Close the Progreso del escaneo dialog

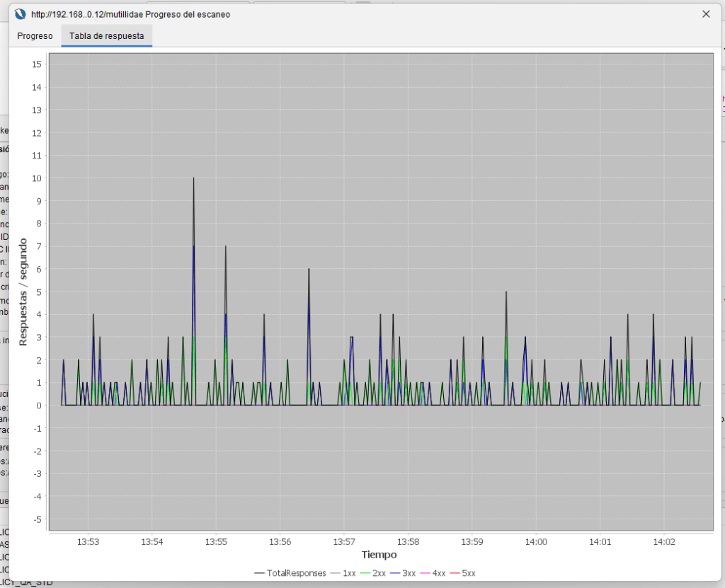coord(706,14)
